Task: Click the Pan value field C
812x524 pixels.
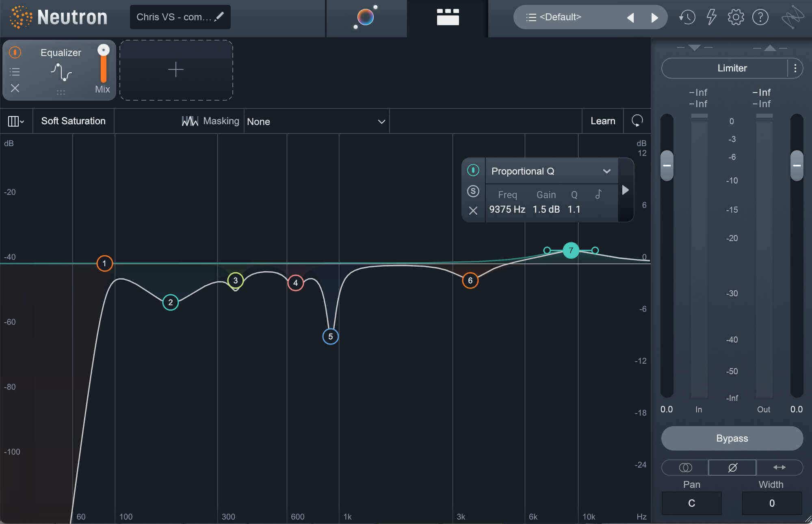Action: pyautogui.click(x=691, y=503)
